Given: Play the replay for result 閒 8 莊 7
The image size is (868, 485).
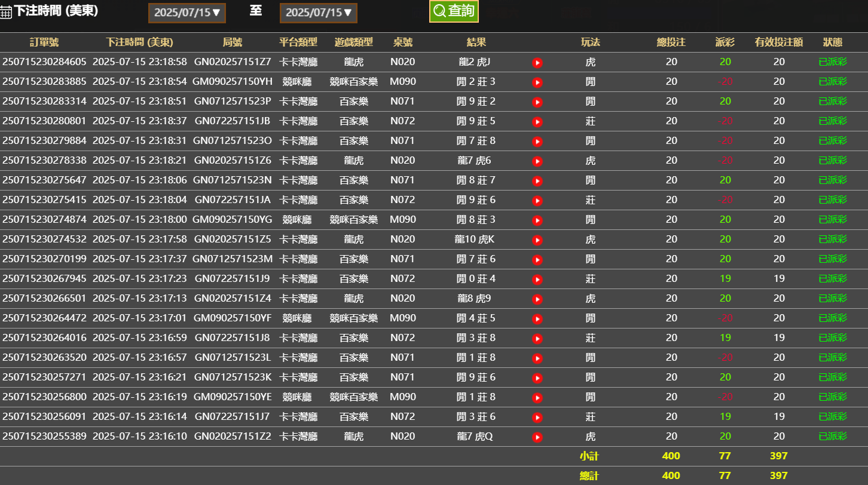Looking at the screenshot, I should pyautogui.click(x=537, y=180).
